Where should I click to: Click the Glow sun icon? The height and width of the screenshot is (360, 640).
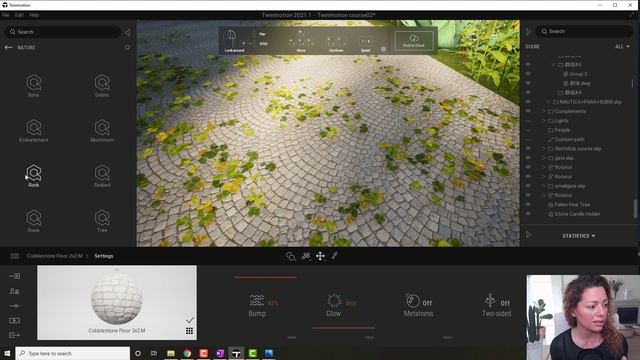(x=334, y=301)
